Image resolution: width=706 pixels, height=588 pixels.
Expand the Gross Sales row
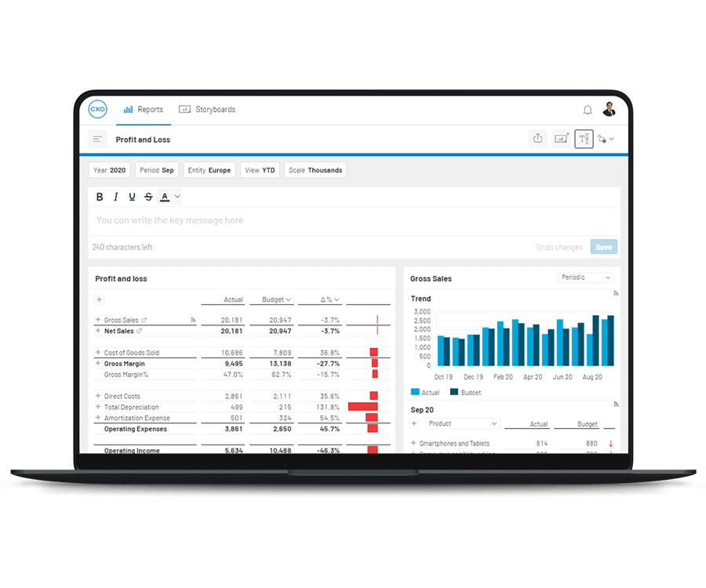(98, 320)
